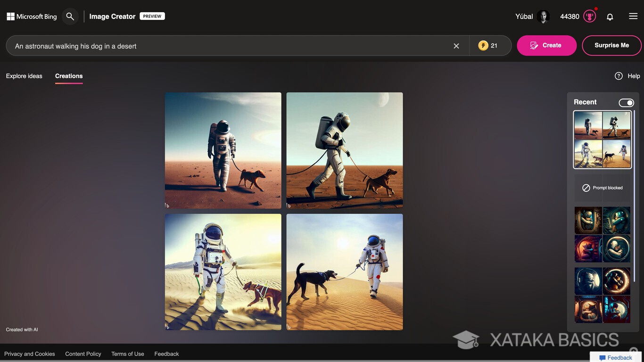The width and height of the screenshot is (644, 362).
Task: Click the Created with AI label
Action: point(22,329)
